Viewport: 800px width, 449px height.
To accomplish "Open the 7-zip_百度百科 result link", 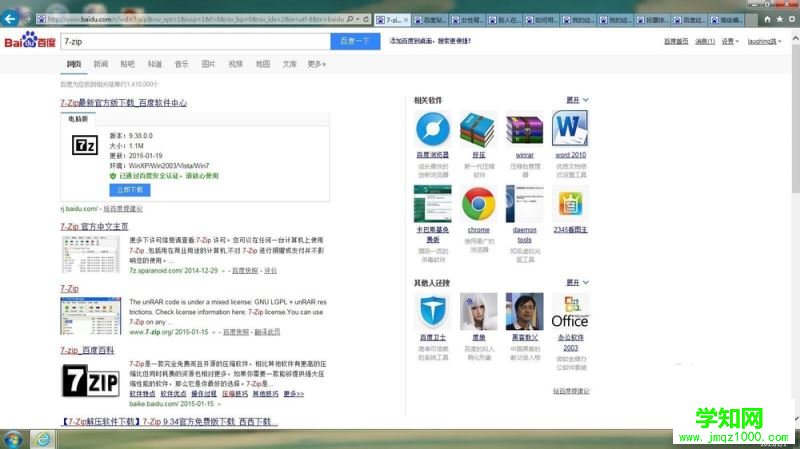I will [x=87, y=351].
